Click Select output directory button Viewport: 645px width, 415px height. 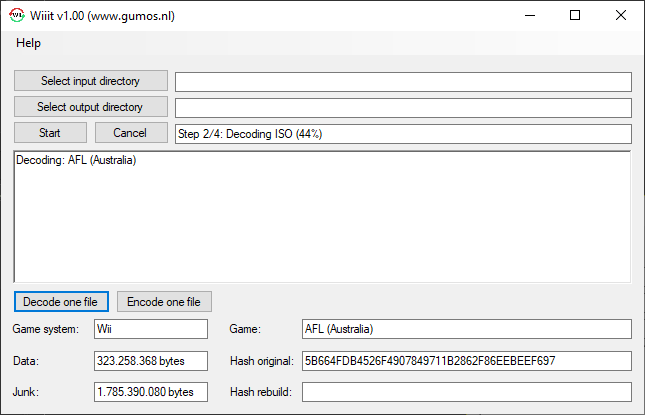[x=90, y=107]
